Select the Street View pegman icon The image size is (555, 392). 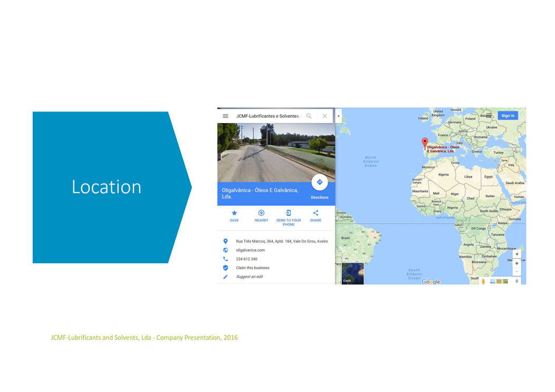(x=483, y=281)
